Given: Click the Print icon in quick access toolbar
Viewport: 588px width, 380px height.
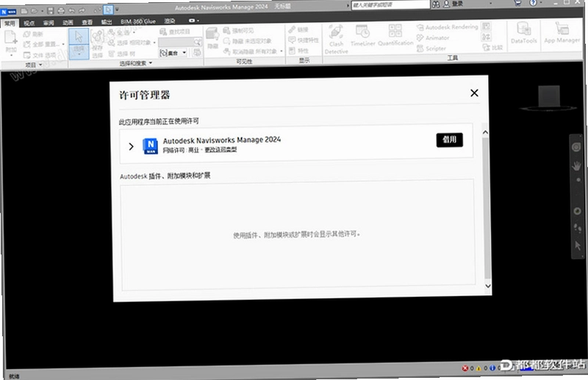Looking at the screenshot, I should [61, 10].
